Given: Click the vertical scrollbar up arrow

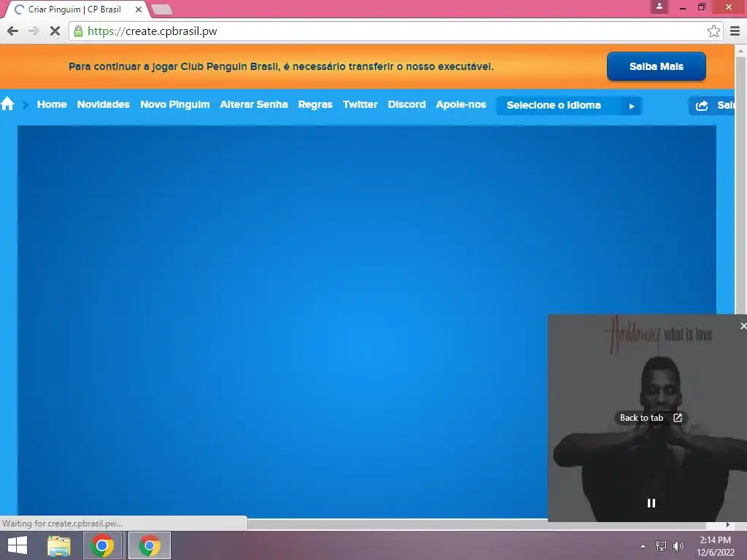Looking at the screenshot, I should [741, 50].
